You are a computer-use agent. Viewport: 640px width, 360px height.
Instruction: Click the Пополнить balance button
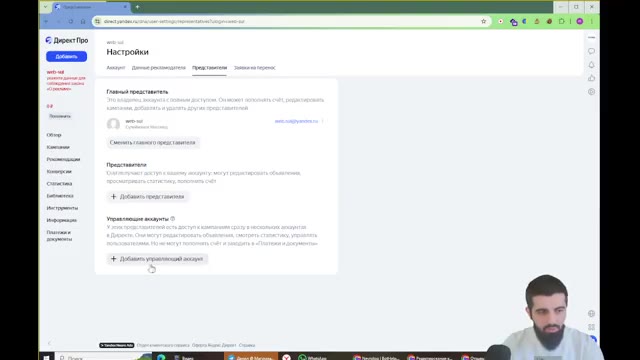(x=60, y=116)
